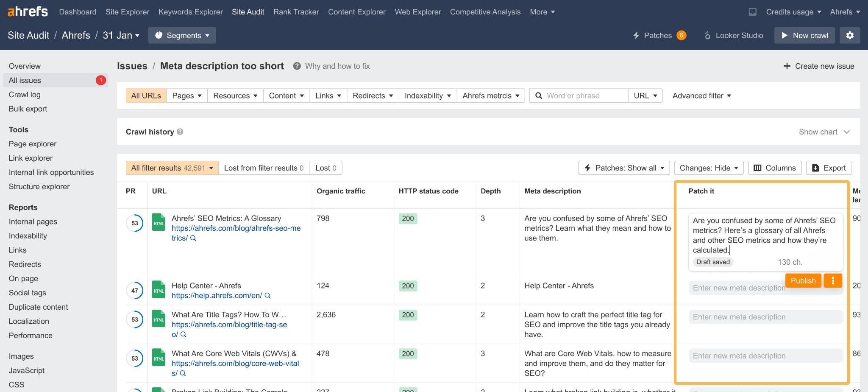
Task: Click the Crawl history help question mark
Action: (180, 132)
